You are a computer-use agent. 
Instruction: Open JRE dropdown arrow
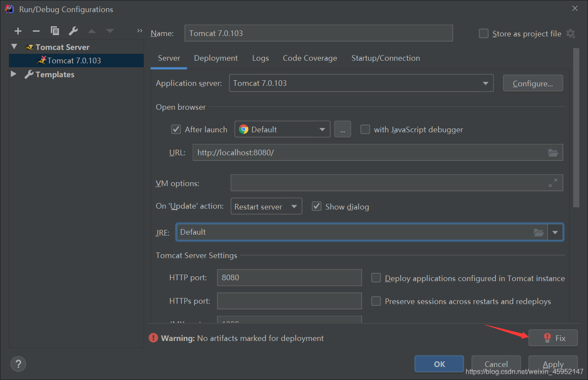555,233
